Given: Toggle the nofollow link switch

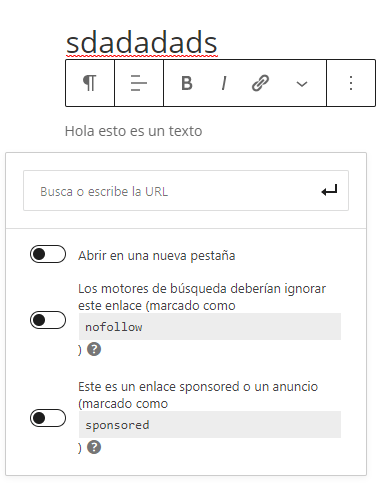Looking at the screenshot, I should (x=48, y=320).
